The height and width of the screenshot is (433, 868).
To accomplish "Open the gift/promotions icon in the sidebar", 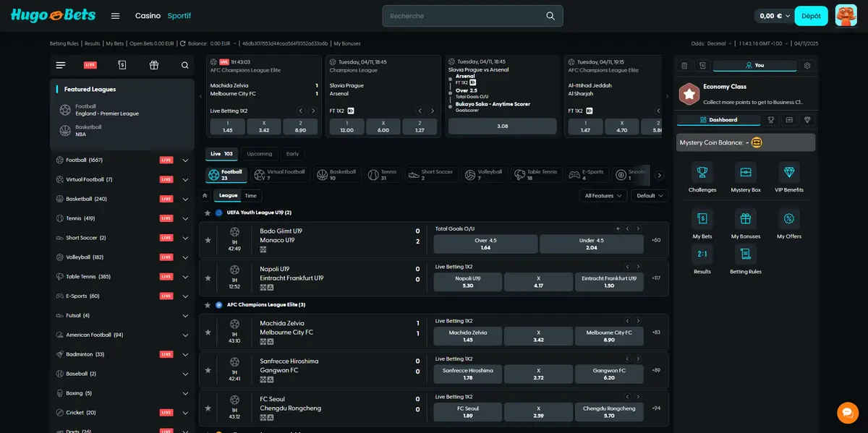I will [153, 65].
